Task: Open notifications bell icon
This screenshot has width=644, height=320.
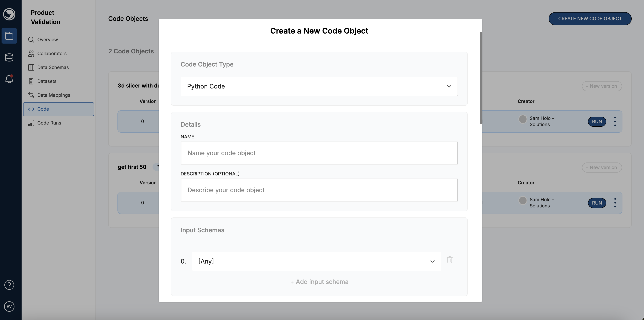Action: (x=9, y=79)
